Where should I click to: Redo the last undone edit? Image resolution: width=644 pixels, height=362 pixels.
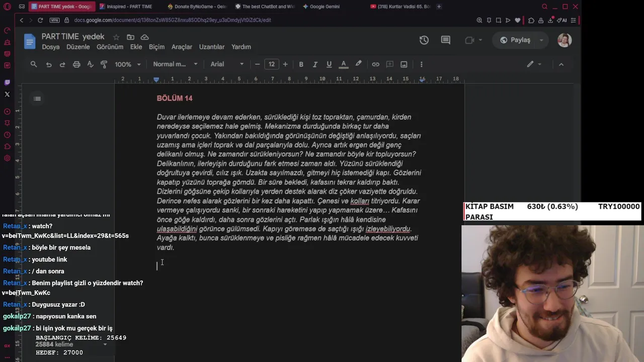pos(62,64)
